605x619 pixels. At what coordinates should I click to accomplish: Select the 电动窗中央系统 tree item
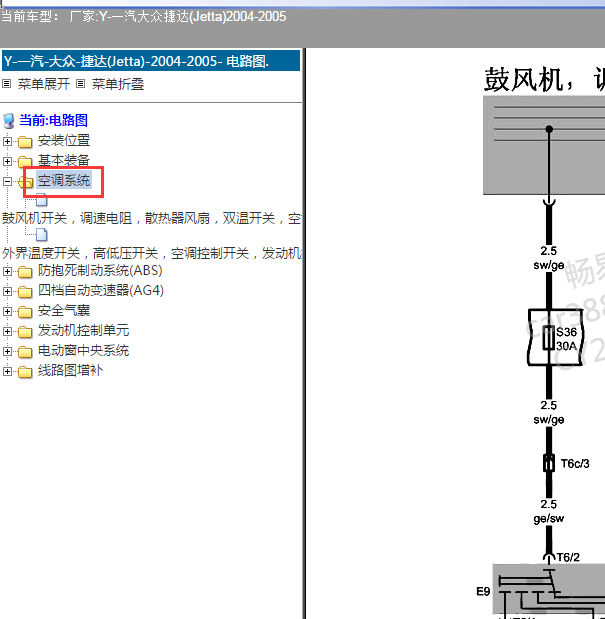[83, 351]
